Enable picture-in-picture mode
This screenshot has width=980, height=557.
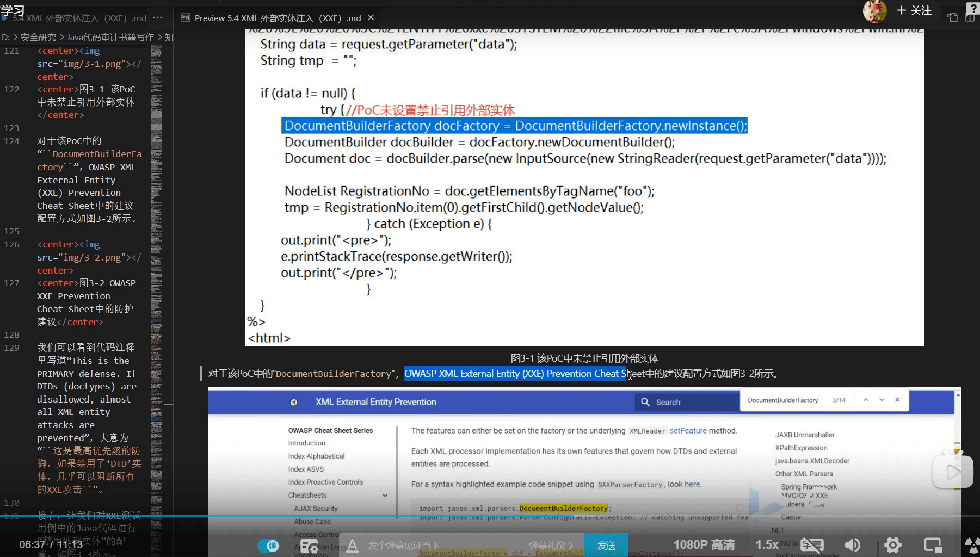click(x=933, y=545)
